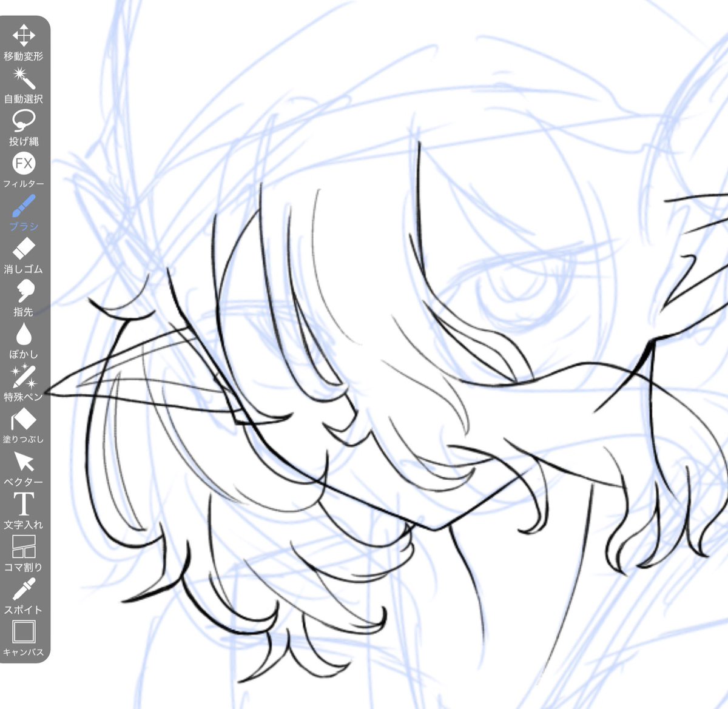Select the ぼかし blur tool

pyautogui.click(x=24, y=341)
